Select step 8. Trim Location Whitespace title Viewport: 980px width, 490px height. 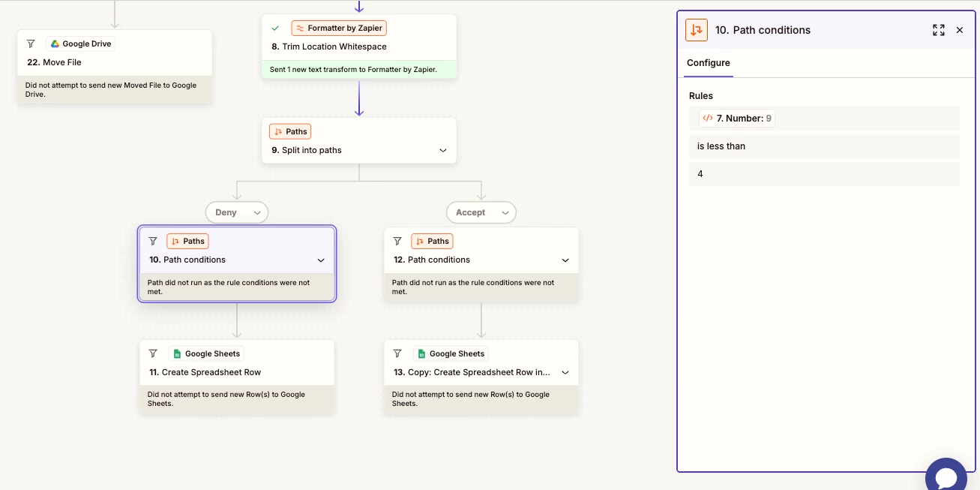(x=329, y=47)
